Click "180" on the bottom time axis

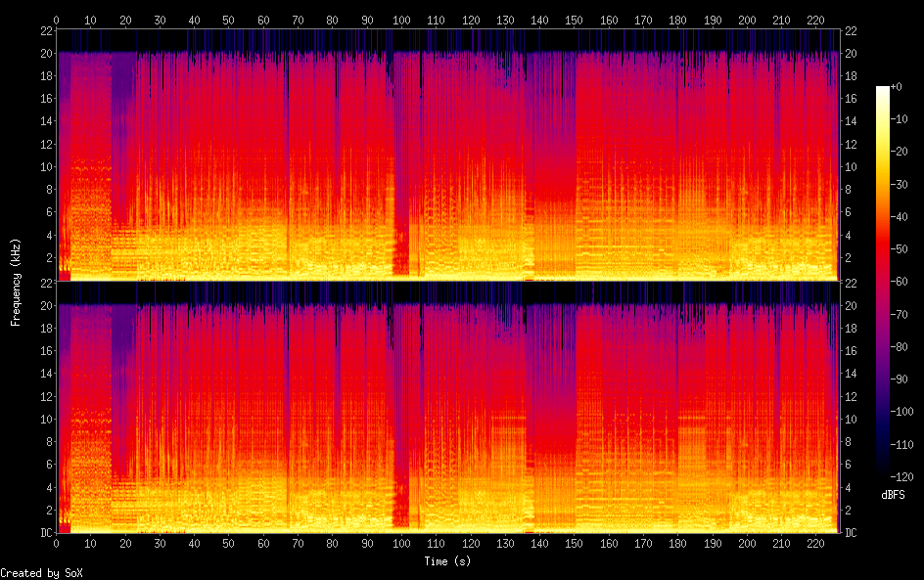[x=677, y=544]
